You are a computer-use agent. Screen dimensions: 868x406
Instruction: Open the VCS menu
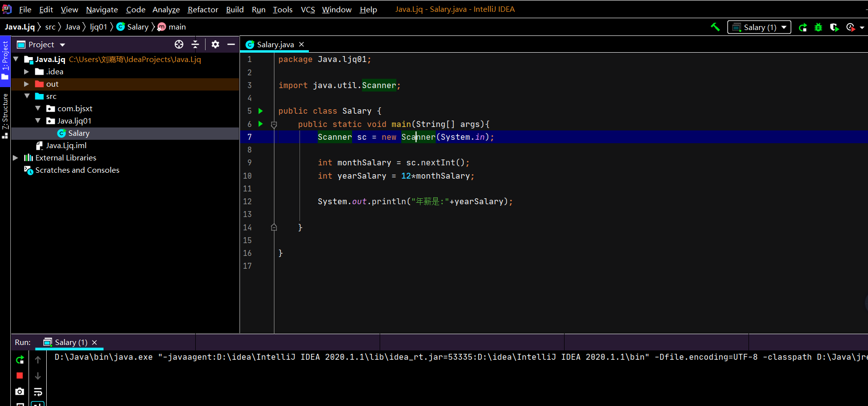[308, 9]
